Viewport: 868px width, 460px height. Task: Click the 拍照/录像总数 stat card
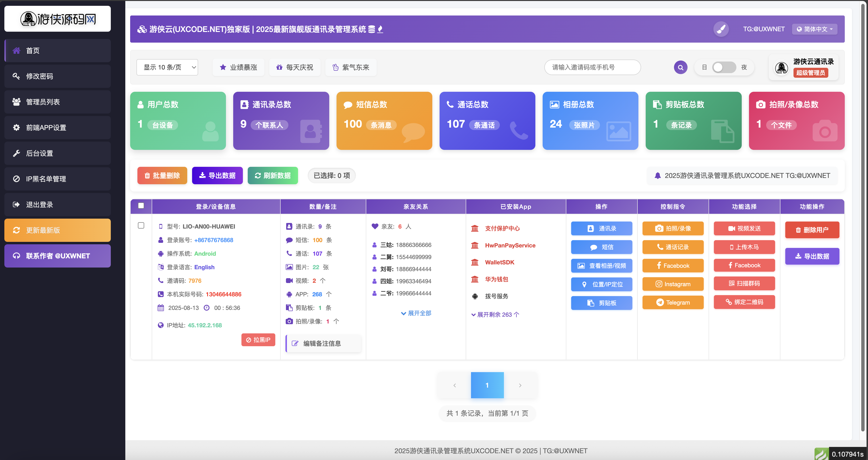797,121
